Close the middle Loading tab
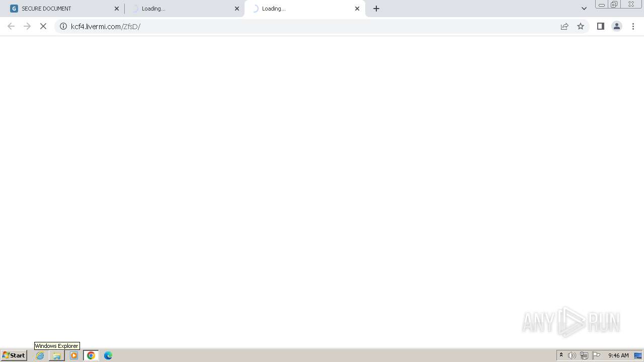Screen dimensions: 644x362 click(x=237, y=9)
